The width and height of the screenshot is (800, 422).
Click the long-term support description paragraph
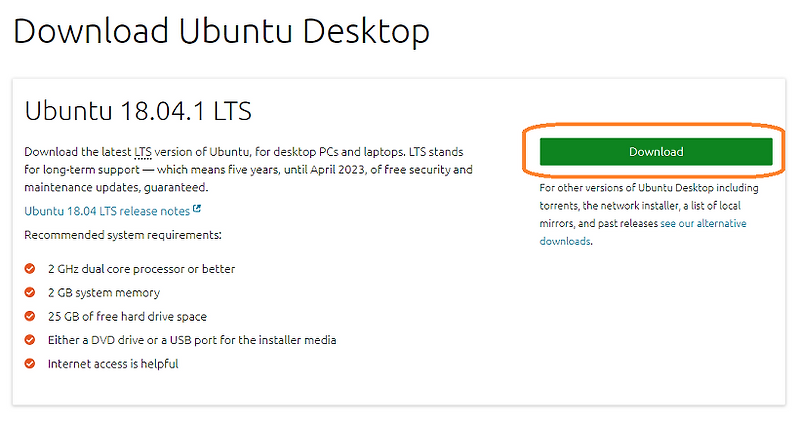(248, 170)
